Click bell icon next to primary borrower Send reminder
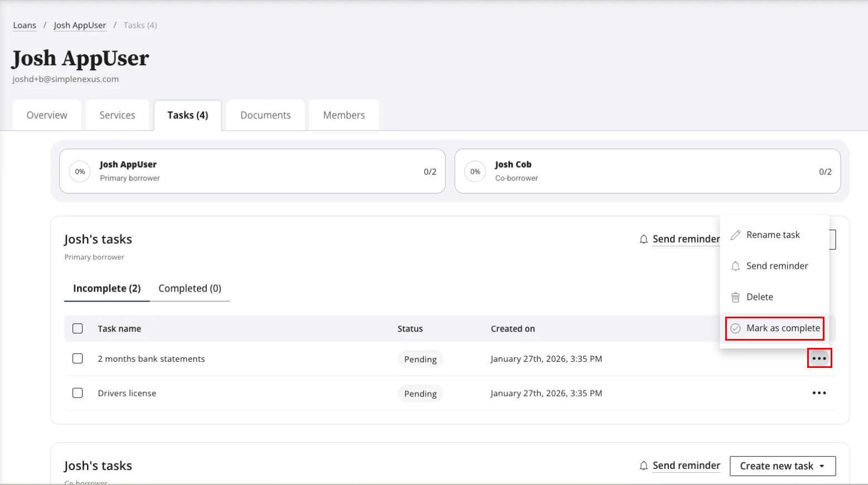The image size is (868, 485). [x=644, y=239]
